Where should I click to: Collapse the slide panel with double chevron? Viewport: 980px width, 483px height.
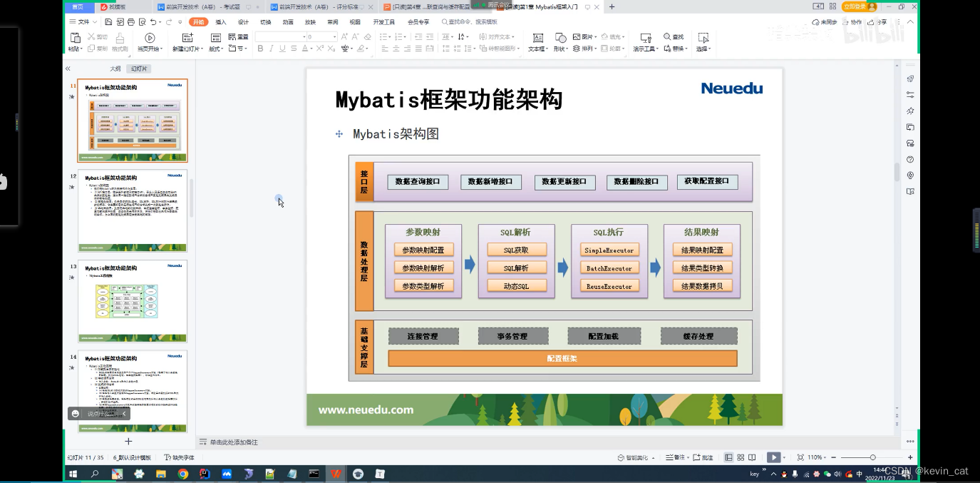[x=68, y=68]
